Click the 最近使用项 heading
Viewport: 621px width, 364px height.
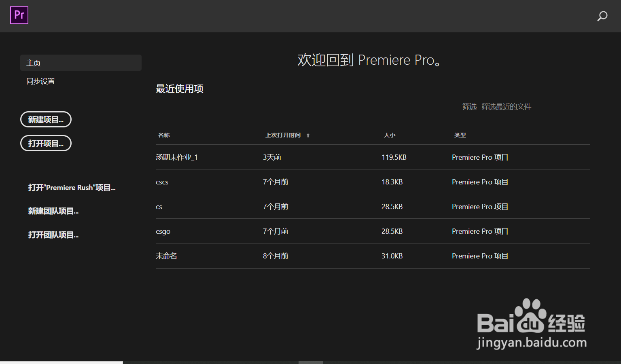tap(180, 89)
